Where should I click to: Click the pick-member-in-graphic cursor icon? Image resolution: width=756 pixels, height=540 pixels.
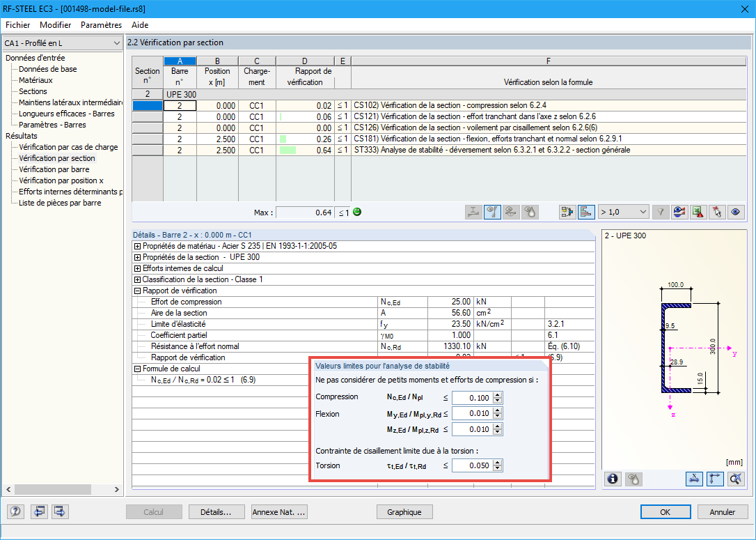[717, 212]
